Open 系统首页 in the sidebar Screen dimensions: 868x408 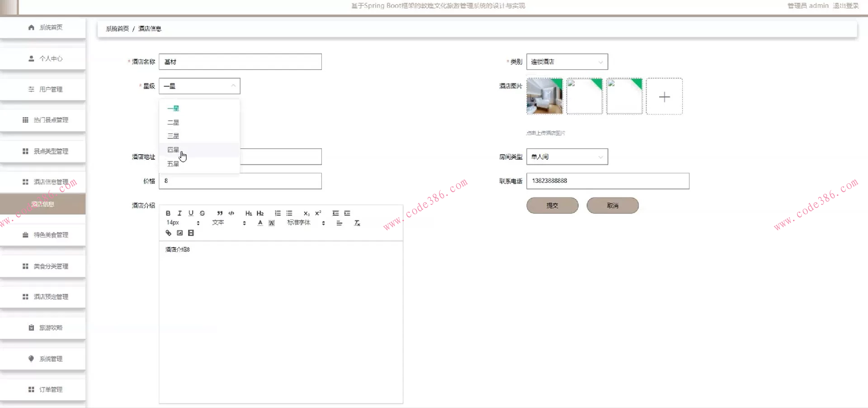[43, 28]
